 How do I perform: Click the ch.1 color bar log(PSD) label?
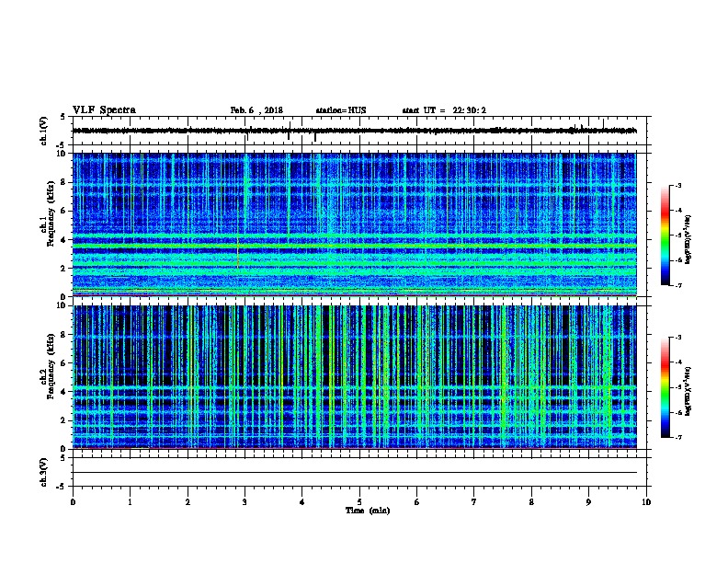click(x=688, y=239)
